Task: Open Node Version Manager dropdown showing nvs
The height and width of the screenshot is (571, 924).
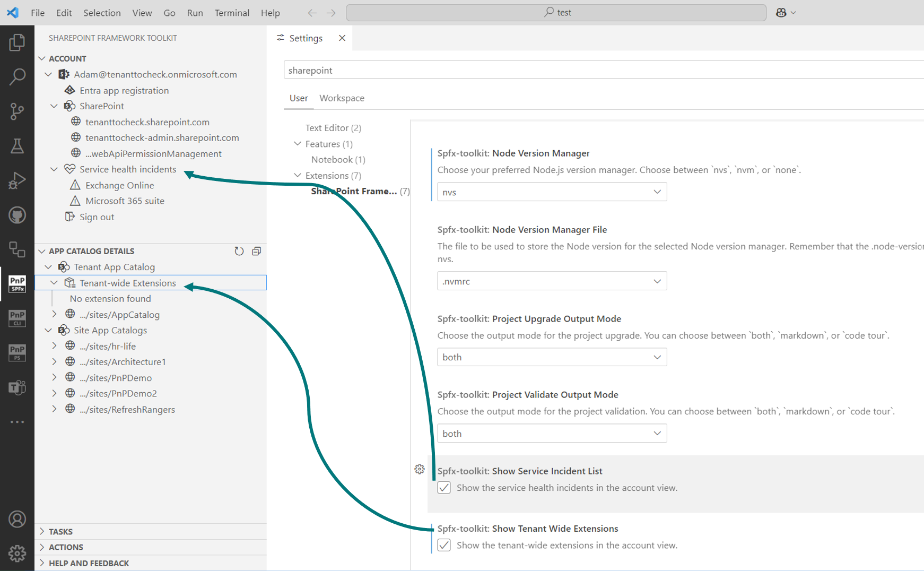Action: coord(552,192)
